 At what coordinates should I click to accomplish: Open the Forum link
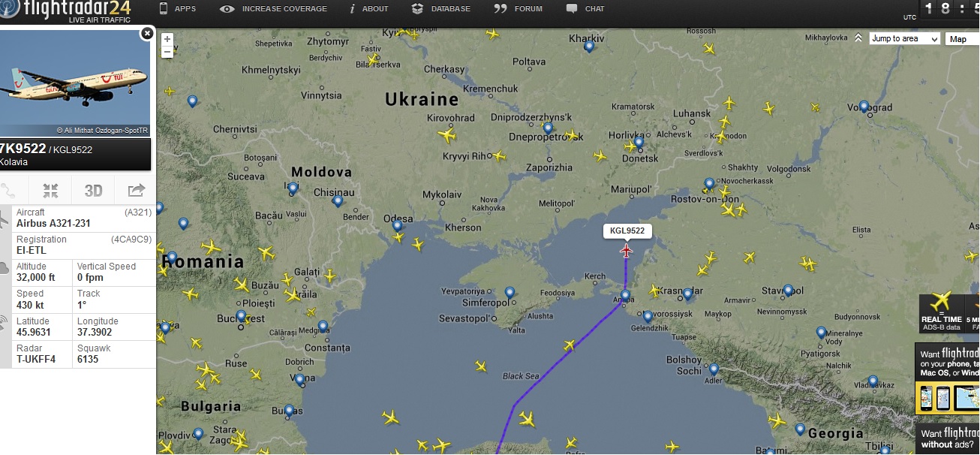point(519,9)
